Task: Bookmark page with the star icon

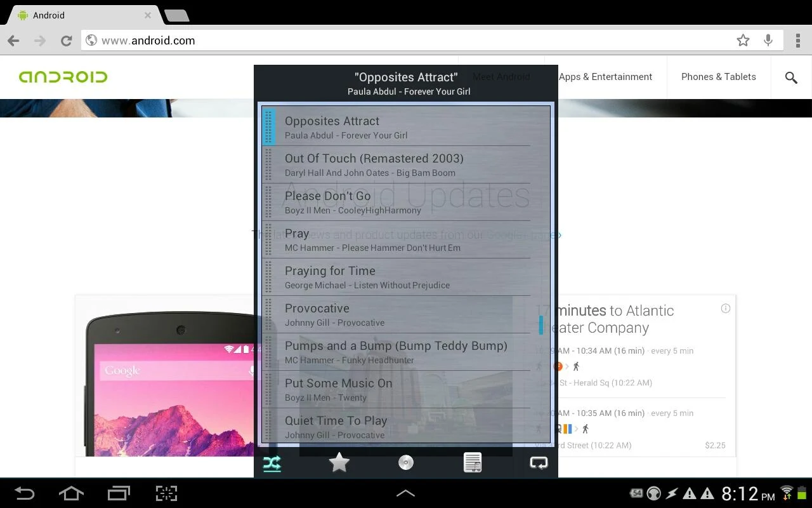Action: click(743, 41)
